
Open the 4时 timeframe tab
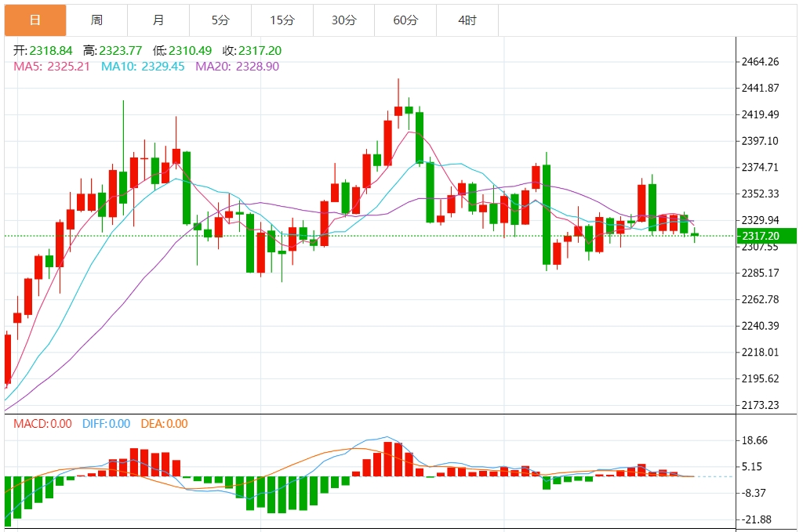pyautogui.click(x=467, y=20)
